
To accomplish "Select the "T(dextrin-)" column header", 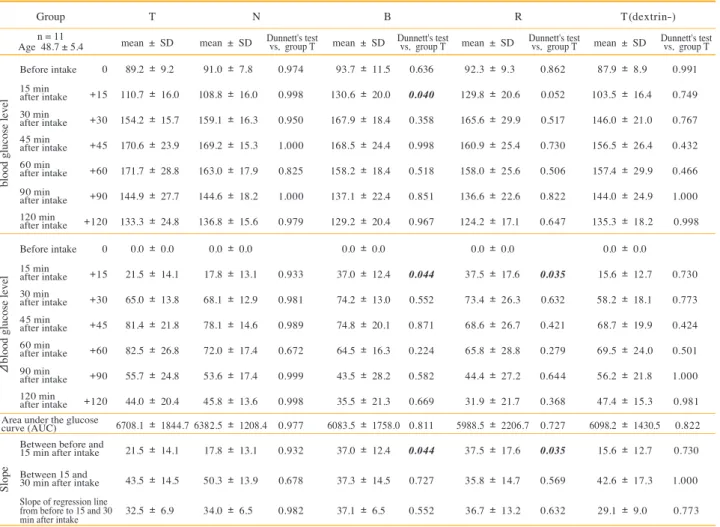I will point(648,17).
